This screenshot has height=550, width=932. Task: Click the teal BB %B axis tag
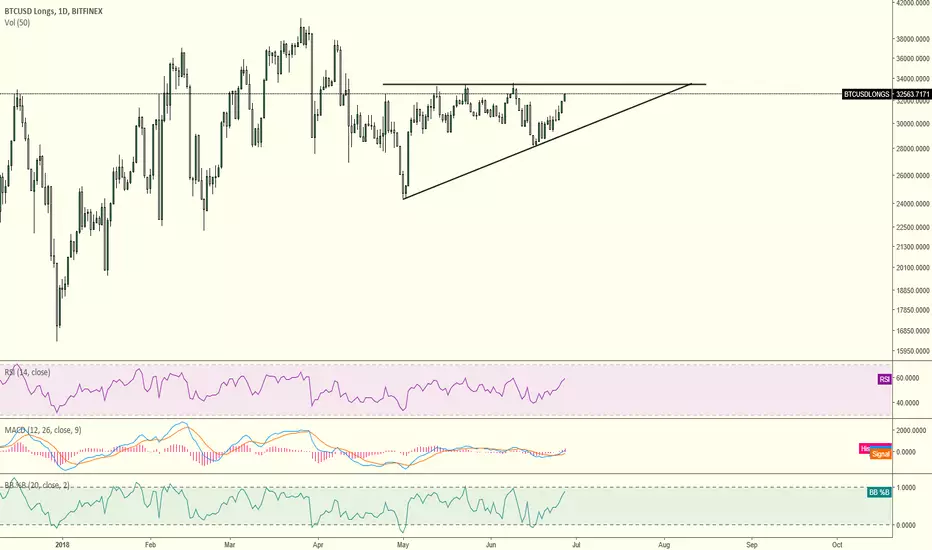(x=879, y=492)
